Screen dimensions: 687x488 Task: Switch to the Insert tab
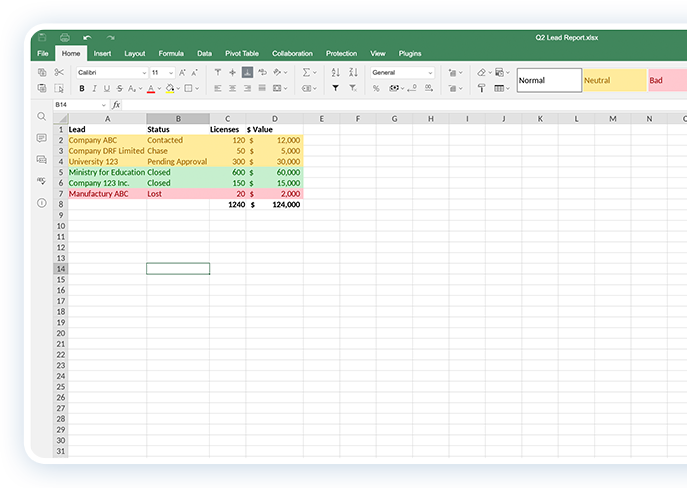pos(102,53)
